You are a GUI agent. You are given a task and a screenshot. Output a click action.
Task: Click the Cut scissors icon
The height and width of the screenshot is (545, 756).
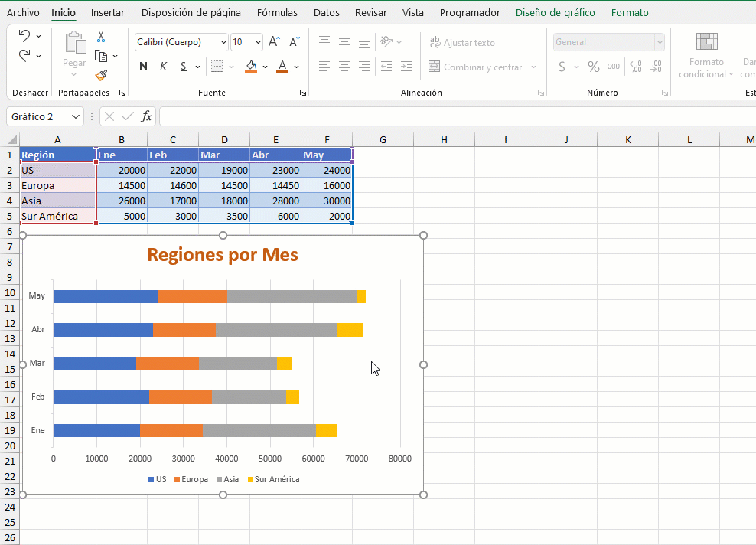coord(101,36)
